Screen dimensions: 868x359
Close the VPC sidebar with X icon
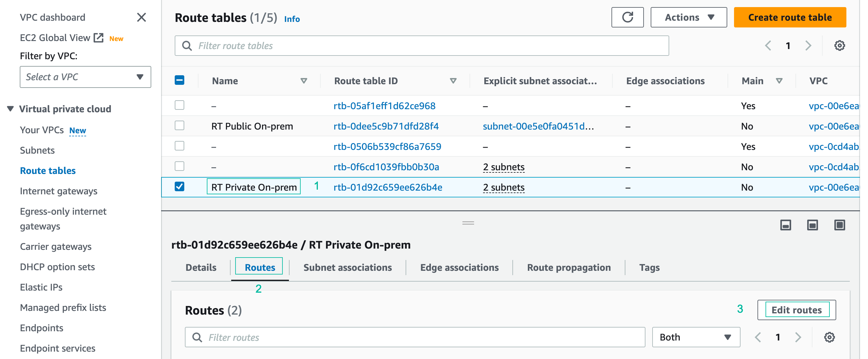(x=141, y=17)
